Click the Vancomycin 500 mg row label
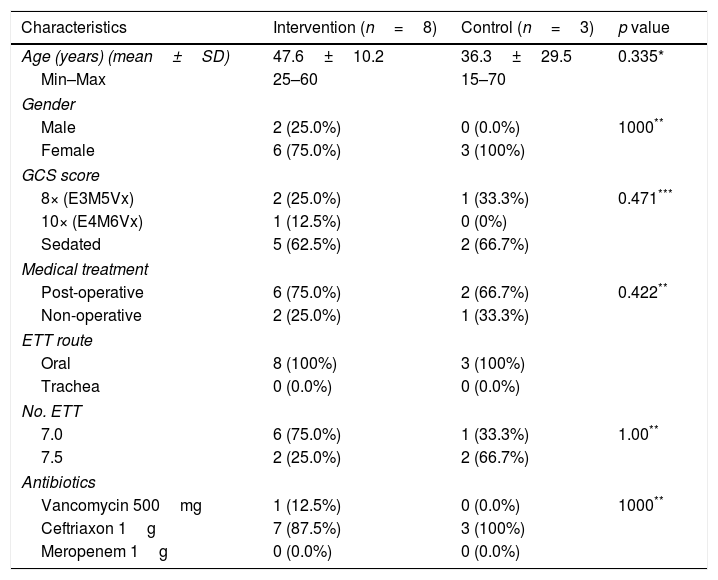The height and width of the screenshot is (580, 718). (120, 505)
